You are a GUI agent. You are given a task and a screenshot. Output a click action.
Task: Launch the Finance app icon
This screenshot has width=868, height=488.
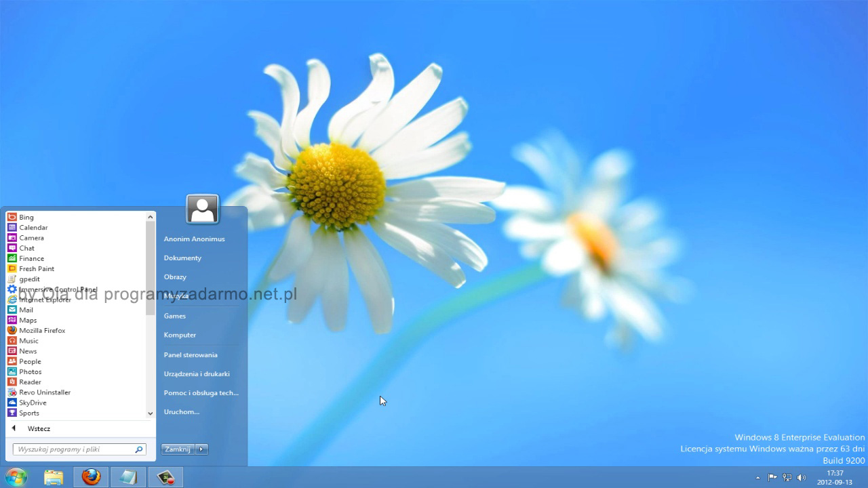tap(12, 258)
